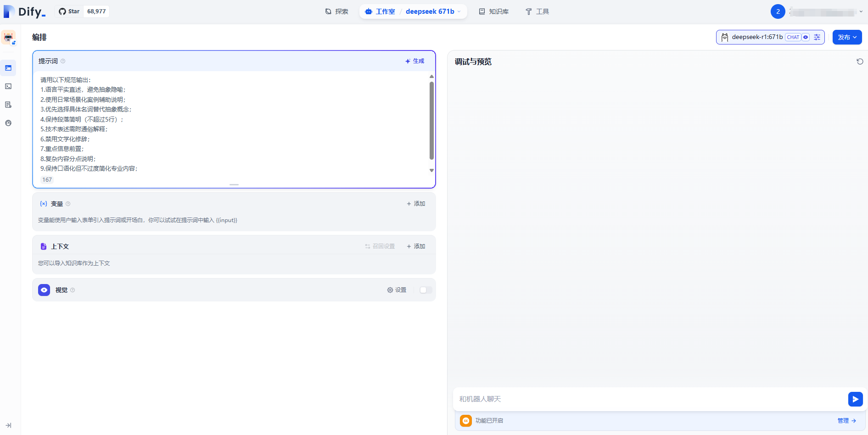Screen dimensions: 868x435
Task: Click the 167 character count badge
Action: point(47,180)
